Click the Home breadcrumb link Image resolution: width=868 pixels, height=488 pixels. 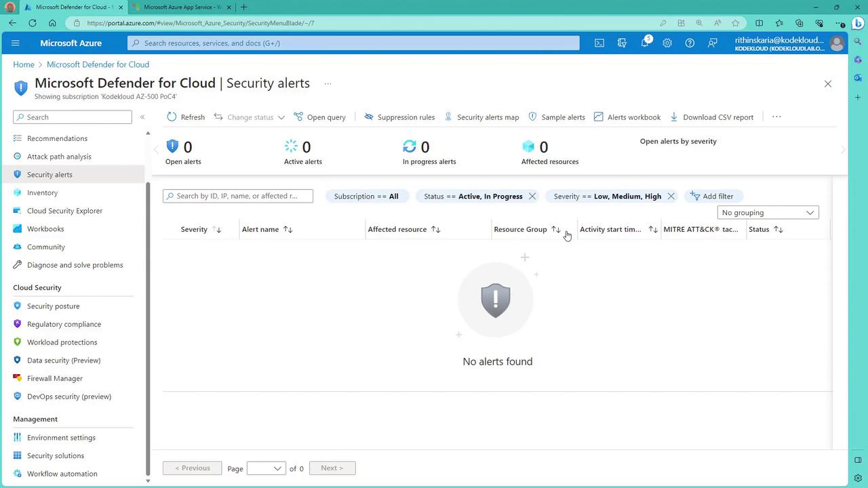click(x=23, y=64)
